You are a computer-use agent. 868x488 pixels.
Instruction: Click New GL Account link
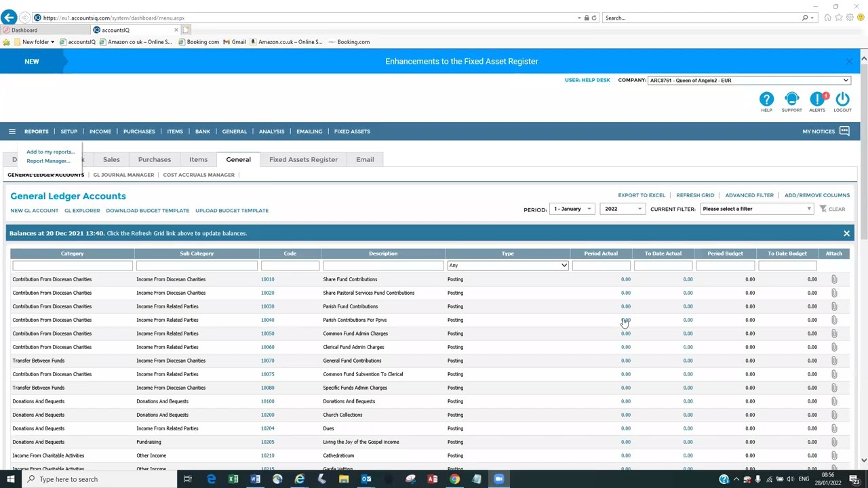(34, 211)
